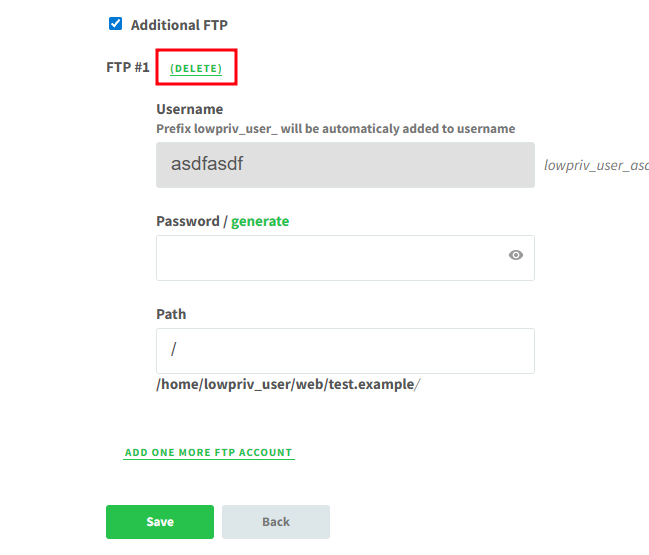Viewport: 649px width, 555px height.
Task: Save the FTP settings
Action: click(x=160, y=522)
